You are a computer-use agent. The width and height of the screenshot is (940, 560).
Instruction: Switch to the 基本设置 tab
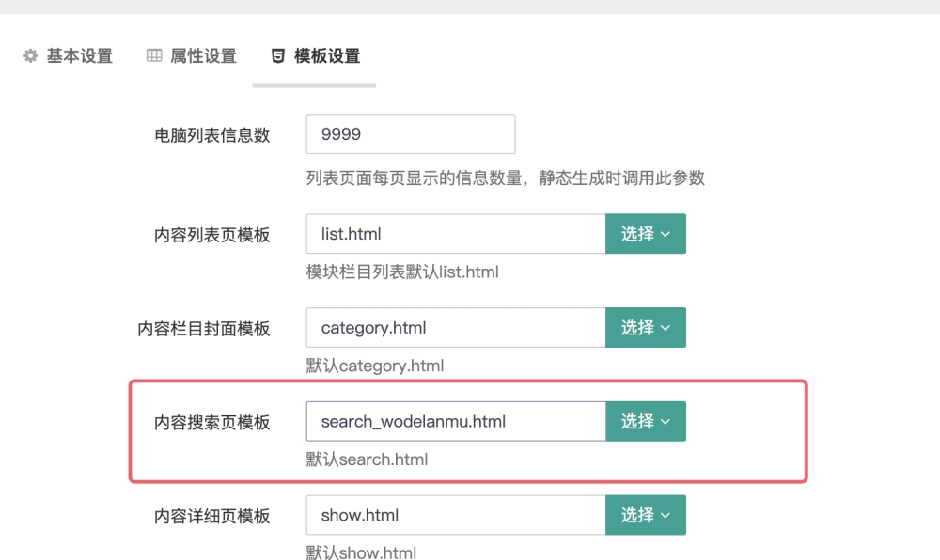tap(69, 56)
